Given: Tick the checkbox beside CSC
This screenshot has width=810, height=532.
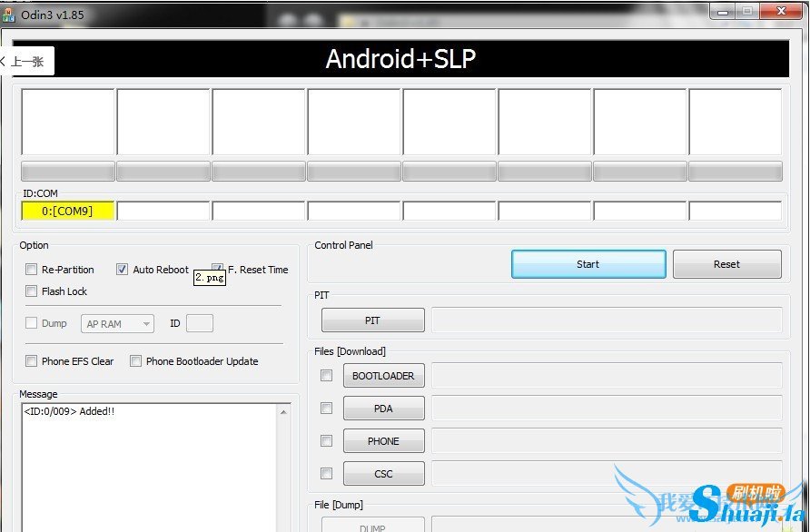Looking at the screenshot, I should pos(327,473).
